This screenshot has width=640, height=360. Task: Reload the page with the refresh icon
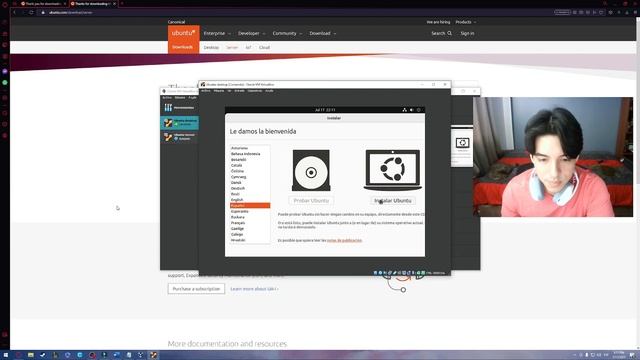31,12
